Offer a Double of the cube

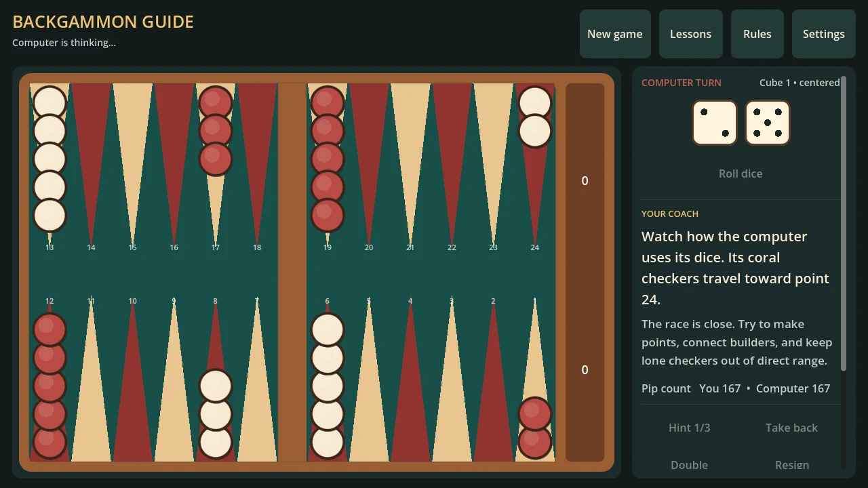(x=690, y=465)
